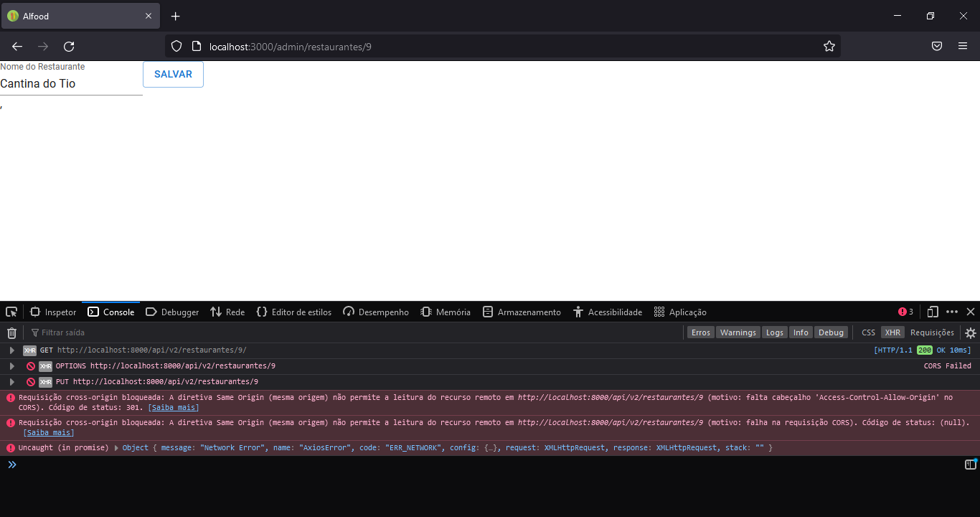The width and height of the screenshot is (980, 517).
Task: Click the blocked icon on PUT row
Action: (x=31, y=382)
